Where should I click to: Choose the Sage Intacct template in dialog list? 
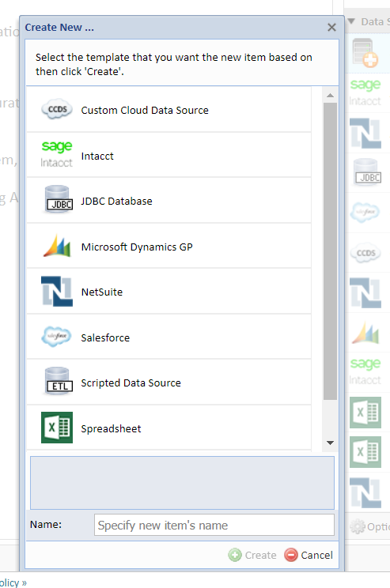[x=168, y=155]
